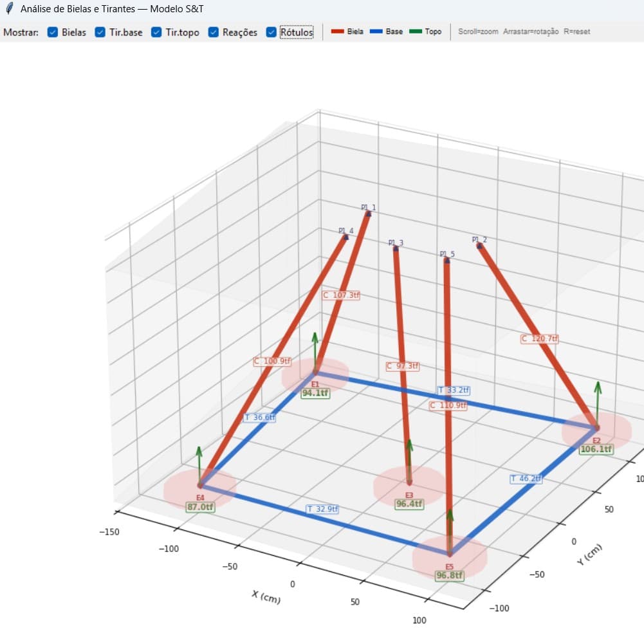The height and width of the screenshot is (644, 644).
Task: Click the Pl_3 top node marker
Action: [396, 248]
